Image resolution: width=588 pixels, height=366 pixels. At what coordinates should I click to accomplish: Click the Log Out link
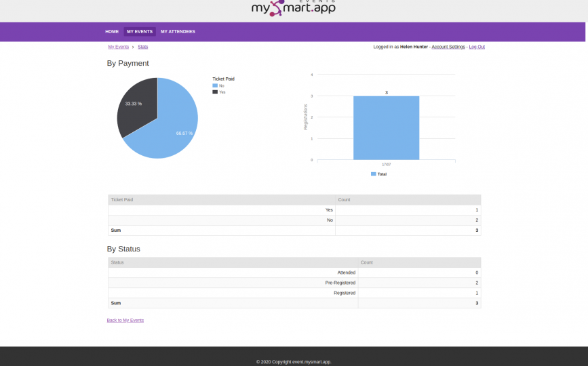click(x=477, y=47)
